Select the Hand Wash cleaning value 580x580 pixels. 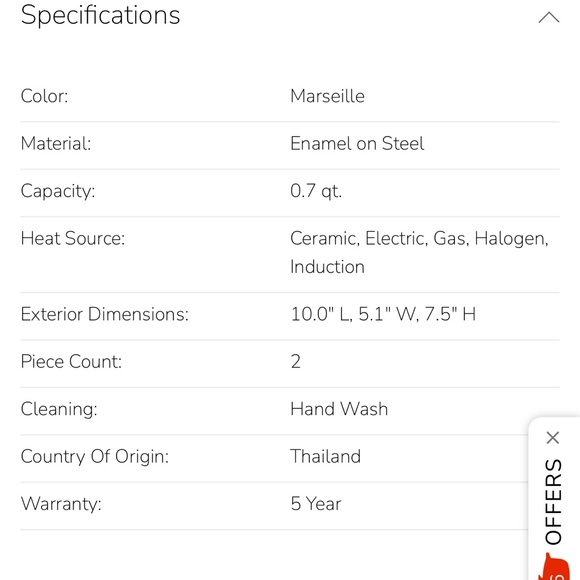coord(339,409)
